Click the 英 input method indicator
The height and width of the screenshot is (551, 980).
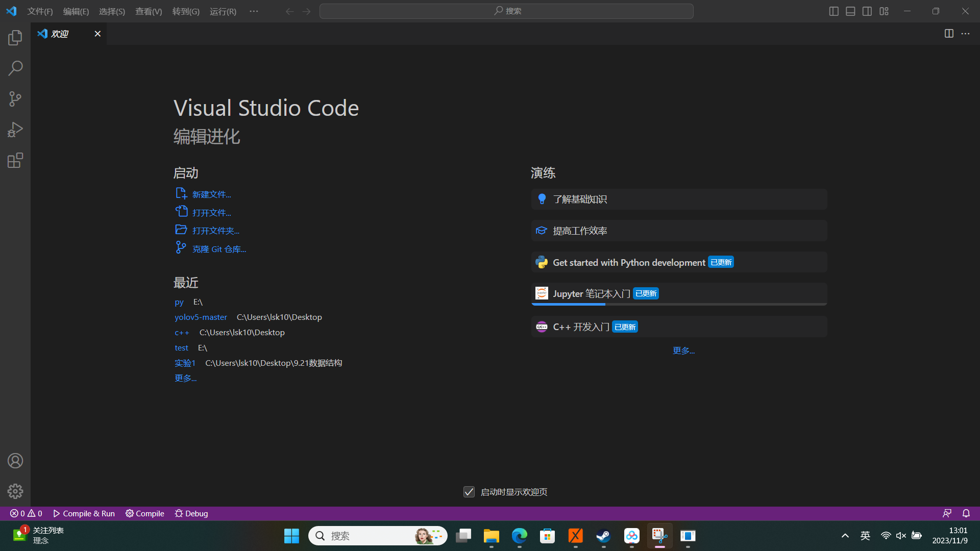coord(865,536)
